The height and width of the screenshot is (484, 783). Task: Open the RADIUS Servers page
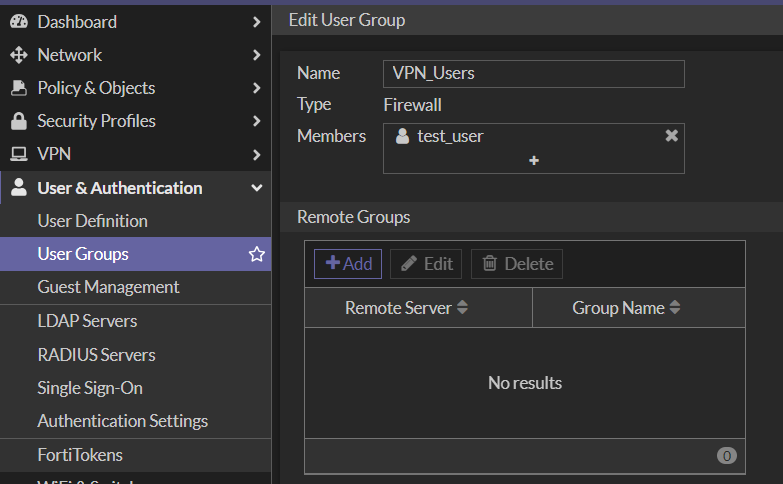tap(96, 355)
